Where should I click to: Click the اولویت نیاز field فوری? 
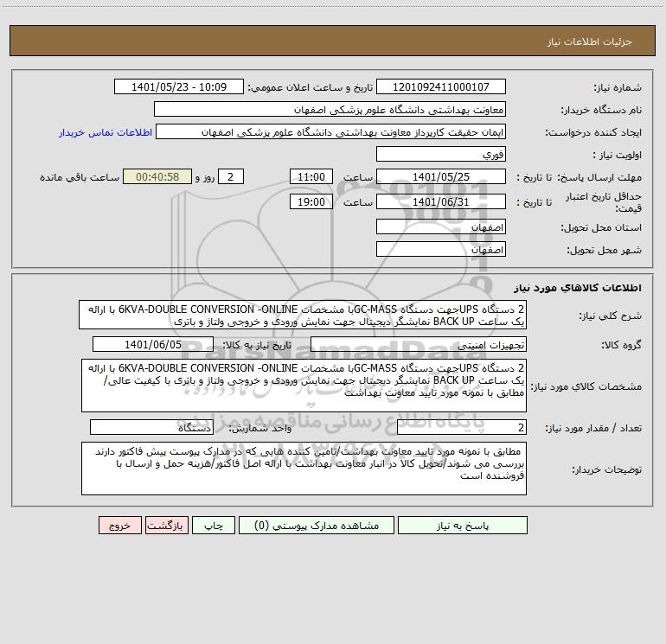pos(441,154)
